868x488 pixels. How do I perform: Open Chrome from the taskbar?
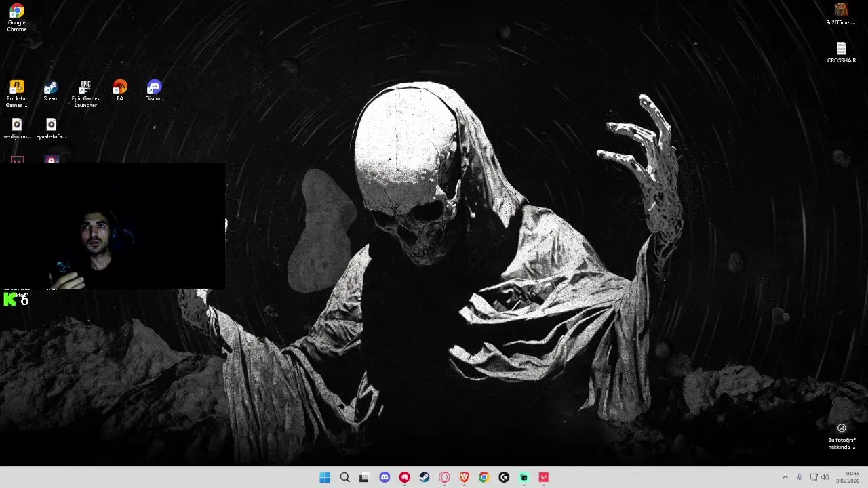(x=484, y=477)
